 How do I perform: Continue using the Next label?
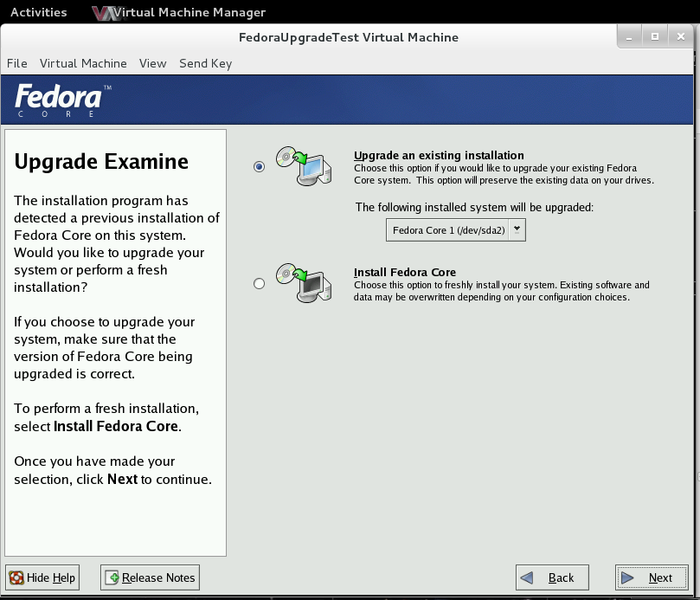click(660, 577)
